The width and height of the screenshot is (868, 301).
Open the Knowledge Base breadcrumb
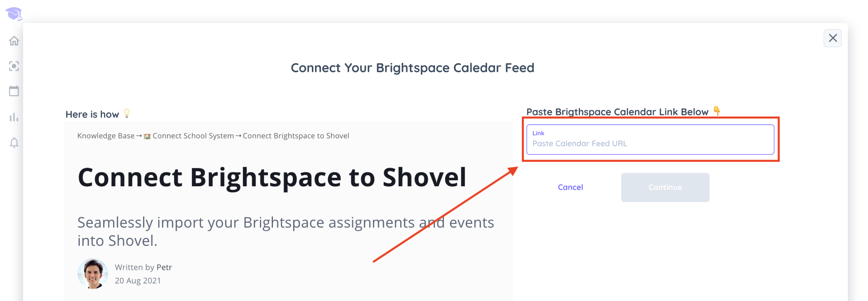pos(106,136)
